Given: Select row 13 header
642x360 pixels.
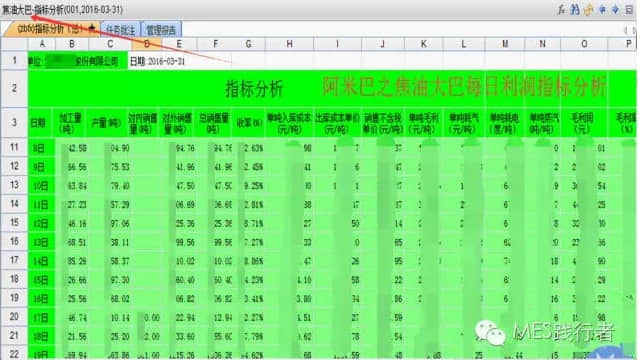Looking at the screenshot, I should click(x=14, y=185).
